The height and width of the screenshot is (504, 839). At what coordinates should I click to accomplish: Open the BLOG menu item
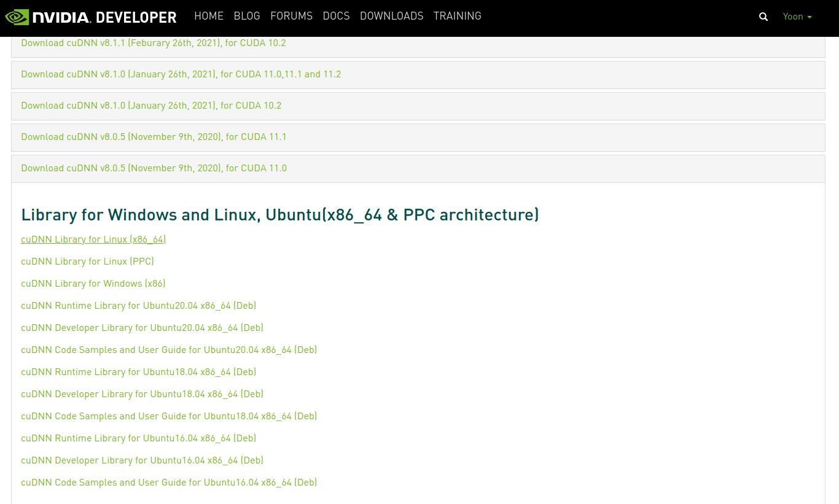(x=247, y=16)
